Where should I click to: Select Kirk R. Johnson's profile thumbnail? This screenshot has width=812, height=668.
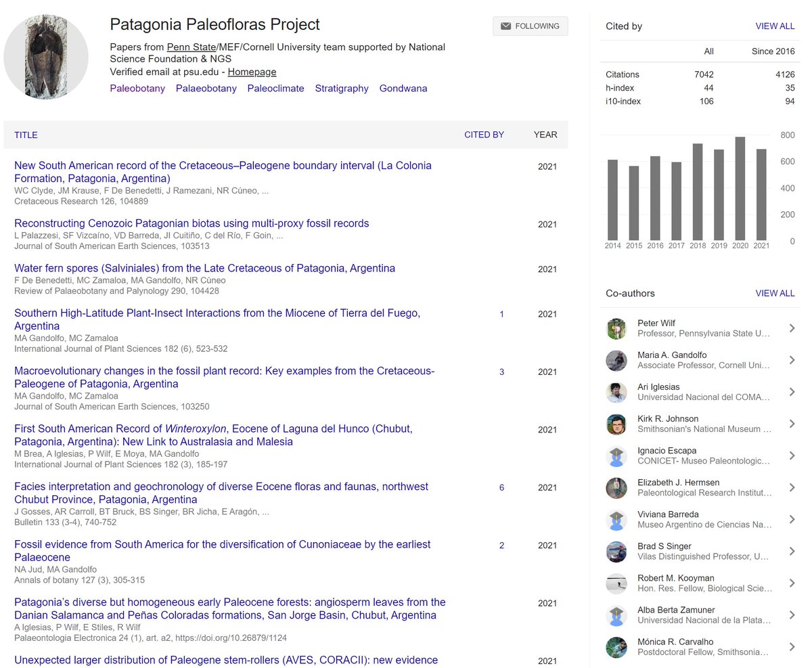[x=616, y=424]
